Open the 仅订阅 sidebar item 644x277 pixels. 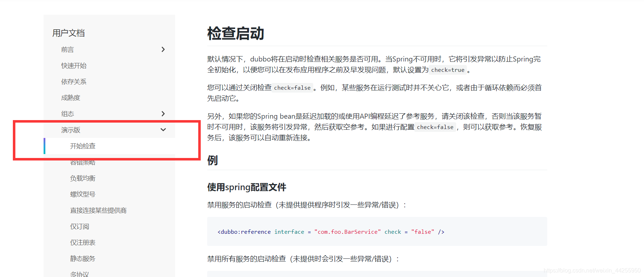click(80, 226)
